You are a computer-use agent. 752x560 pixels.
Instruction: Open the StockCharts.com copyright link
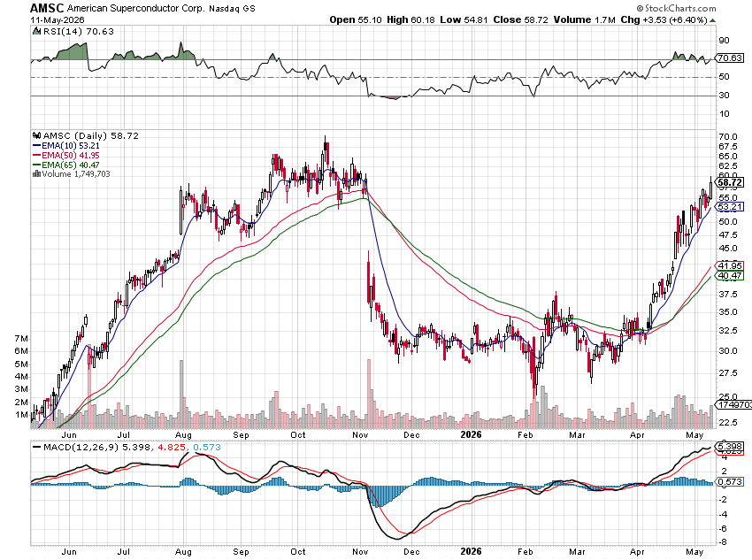[x=676, y=8]
